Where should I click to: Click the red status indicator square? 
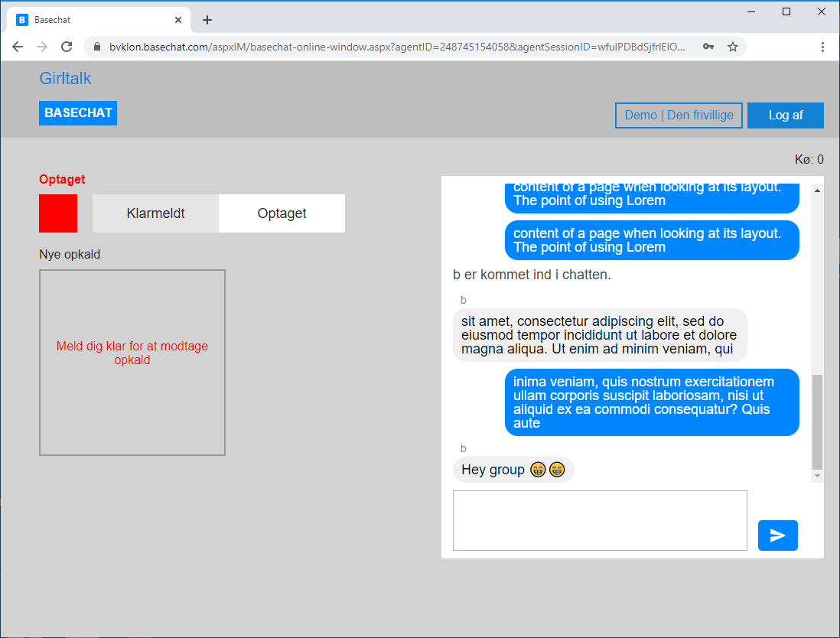58,213
